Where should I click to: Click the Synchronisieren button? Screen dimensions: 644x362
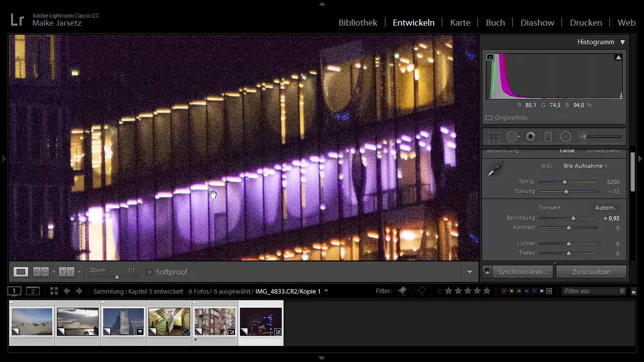tap(523, 272)
